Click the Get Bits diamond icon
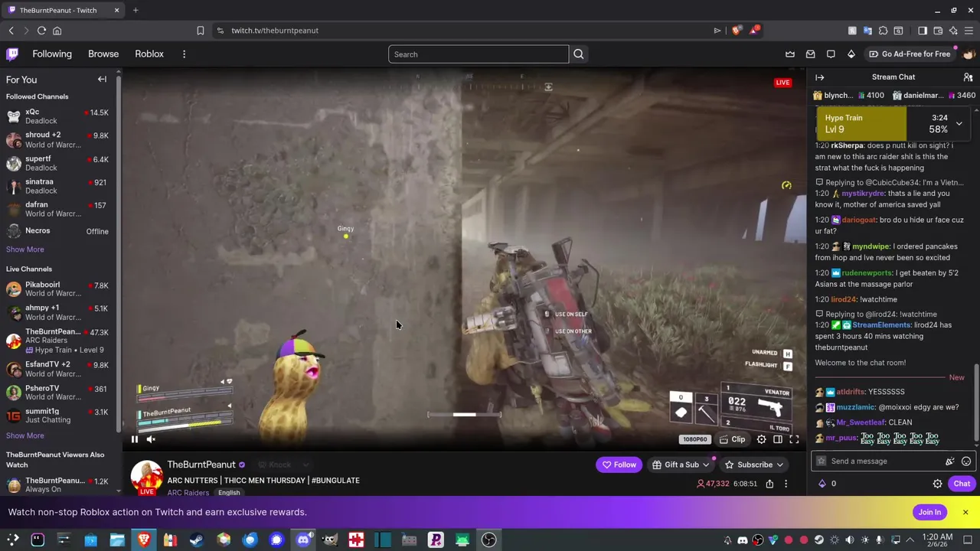 point(851,54)
